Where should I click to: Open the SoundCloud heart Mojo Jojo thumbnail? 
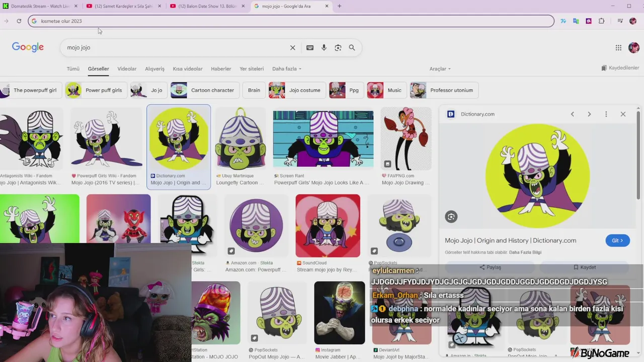tap(328, 226)
